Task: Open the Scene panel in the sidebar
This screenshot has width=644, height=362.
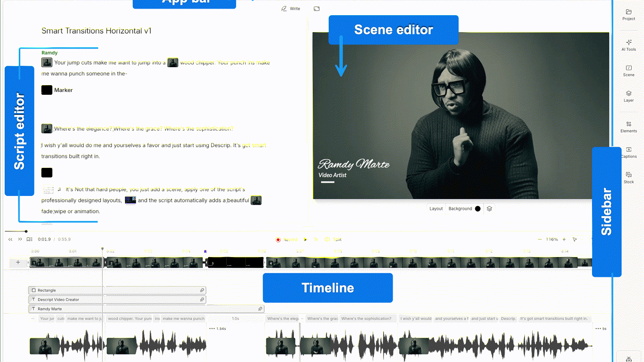Action: (x=628, y=71)
